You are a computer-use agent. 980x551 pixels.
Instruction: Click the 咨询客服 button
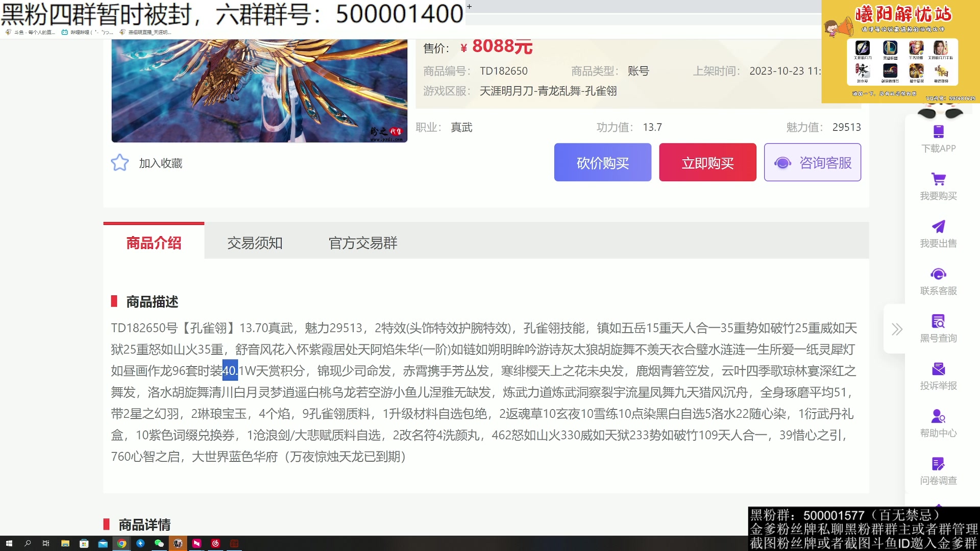(812, 163)
